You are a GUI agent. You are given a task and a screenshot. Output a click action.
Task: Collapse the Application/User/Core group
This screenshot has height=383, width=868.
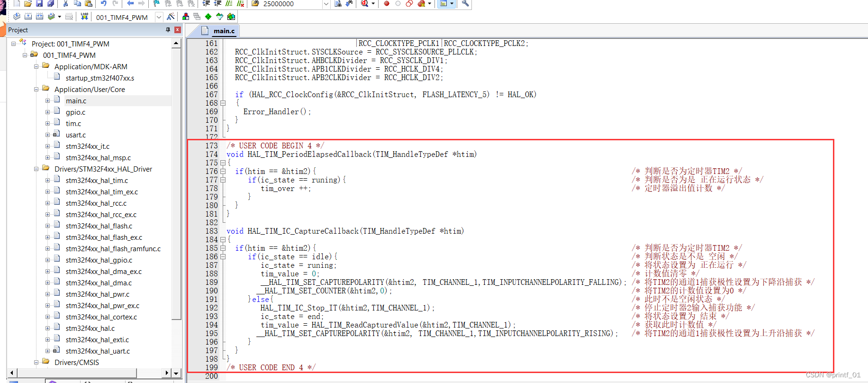[36, 89]
